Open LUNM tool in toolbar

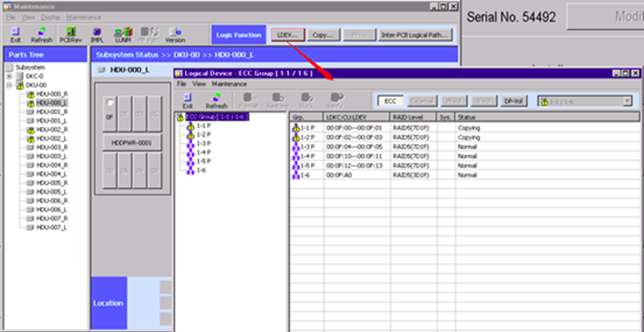coord(123,34)
